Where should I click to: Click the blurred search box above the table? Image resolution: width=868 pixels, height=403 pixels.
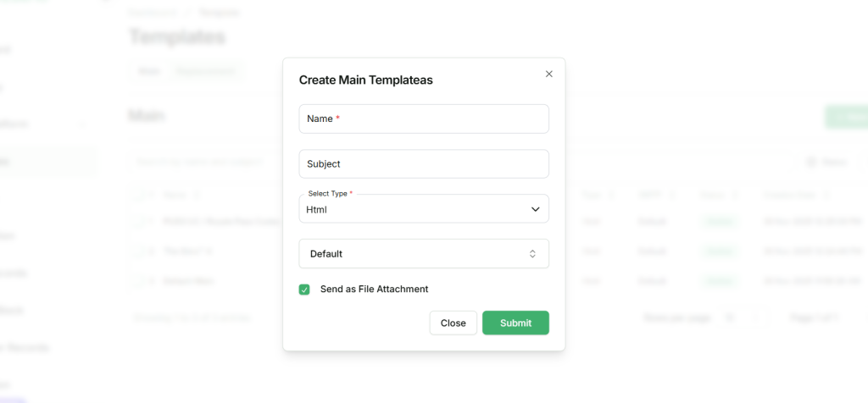(x=203, y=161)
